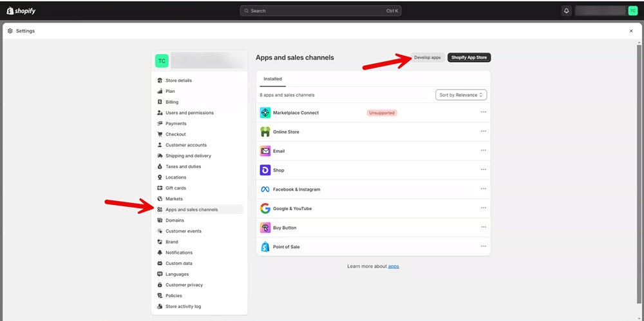The image size is (644, 321).
Task: Click the Plan icon in sidebar
Action: [160, 92]
